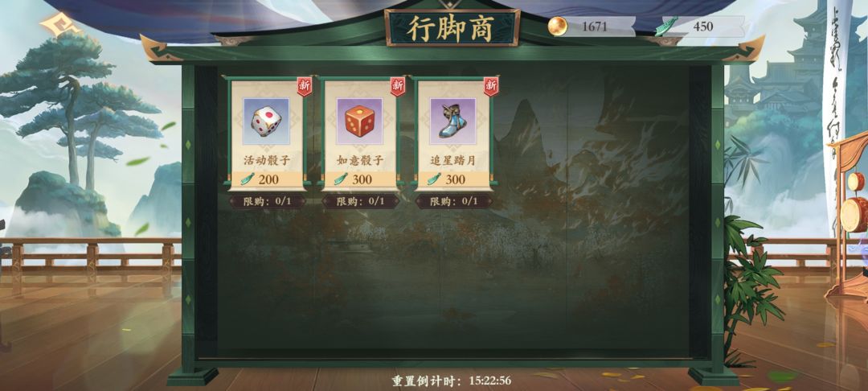Screen dimensions: 868x391
Task: Click the 行脚商 title plaque
Action: pos(452,27)
